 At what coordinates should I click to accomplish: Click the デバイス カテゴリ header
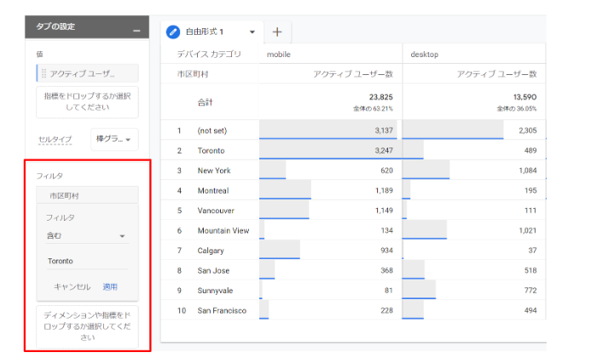pos(209,54)
